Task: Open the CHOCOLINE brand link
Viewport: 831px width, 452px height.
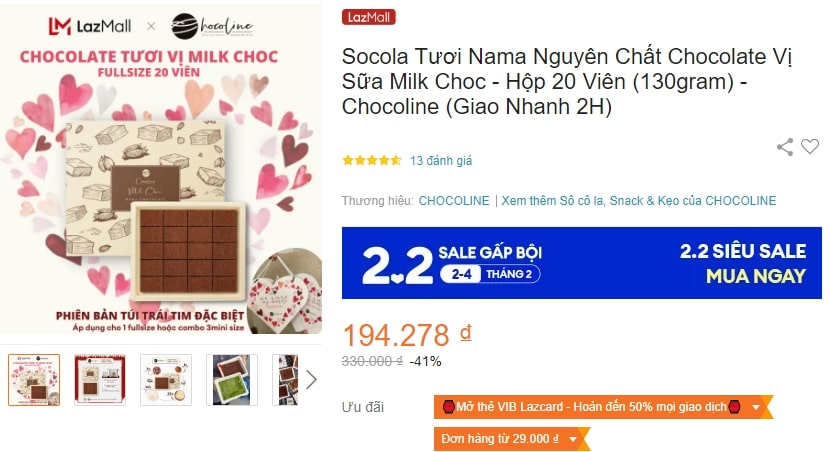Action: pos(454,201)
